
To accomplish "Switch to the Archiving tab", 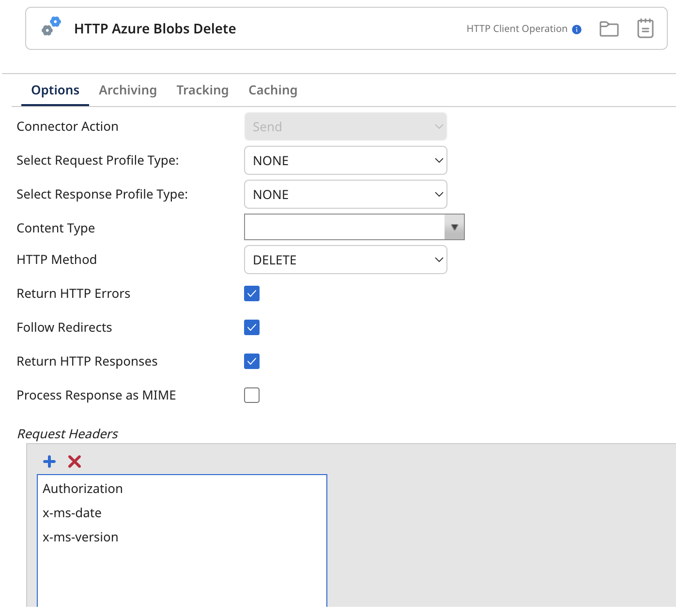I will pyautogui.click(x=128, y=90).
